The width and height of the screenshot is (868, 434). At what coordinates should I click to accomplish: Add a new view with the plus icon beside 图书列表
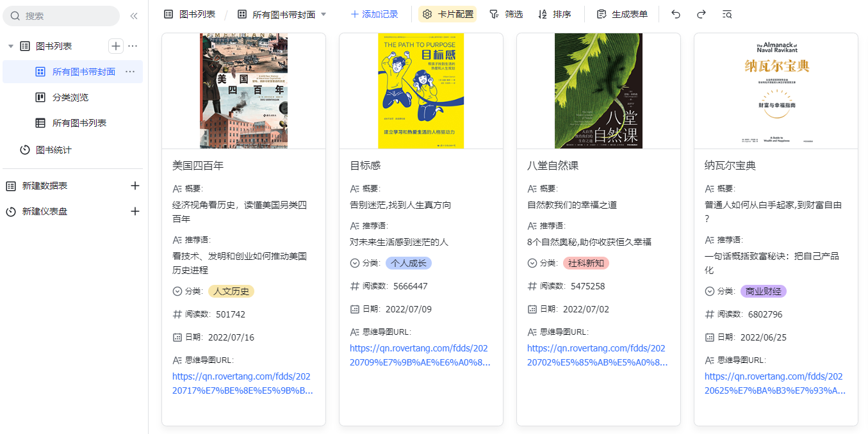pyautogui.click(x=115, y=45)
